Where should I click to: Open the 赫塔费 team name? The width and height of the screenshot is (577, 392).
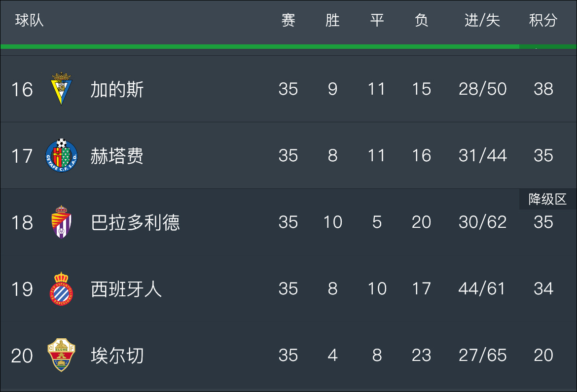(117, 156)
